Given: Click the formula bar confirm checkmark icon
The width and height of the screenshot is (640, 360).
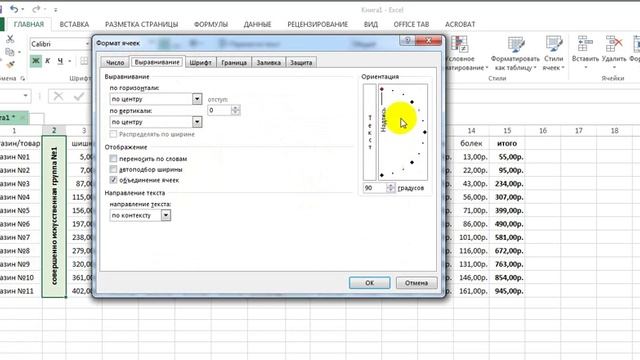Looking at the screenshot, I should [x=79, y=96].
